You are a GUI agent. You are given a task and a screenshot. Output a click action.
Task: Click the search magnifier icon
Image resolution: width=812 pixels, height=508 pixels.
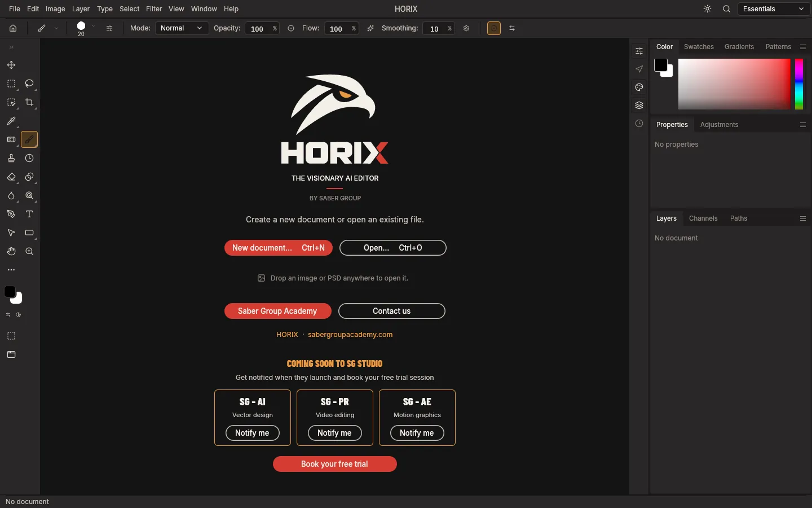click(727, 9)
